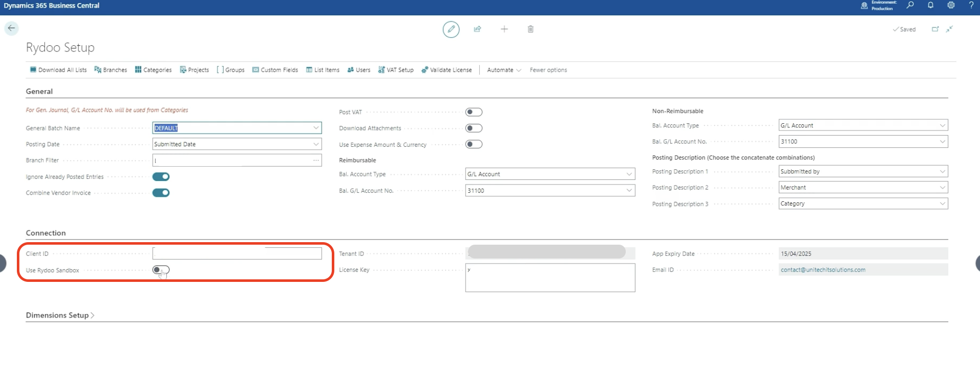Screen dimensions: 980x366
Task: Open the help question mark
Action: (971, 5)
